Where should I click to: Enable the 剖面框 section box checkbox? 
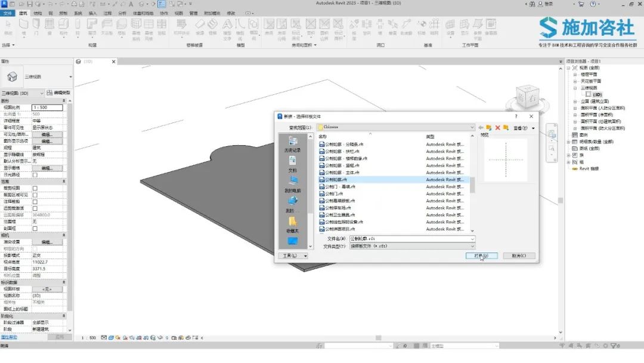click(x=35, y=229)
